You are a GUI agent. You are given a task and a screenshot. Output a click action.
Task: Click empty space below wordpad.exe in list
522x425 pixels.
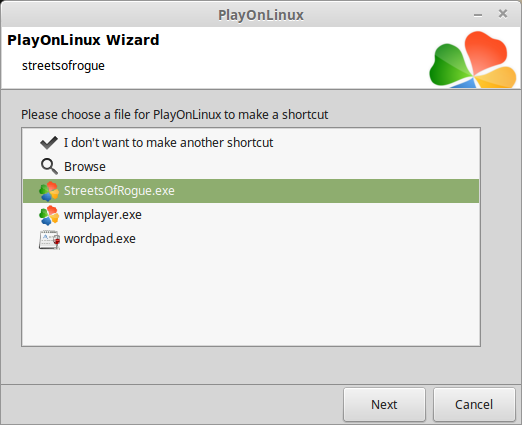(x=251, y=298)
